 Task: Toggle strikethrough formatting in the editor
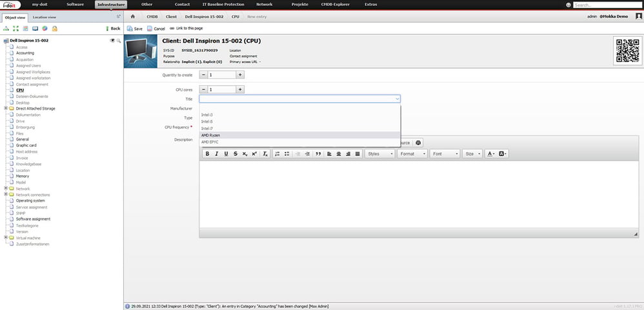coord(236,154)
